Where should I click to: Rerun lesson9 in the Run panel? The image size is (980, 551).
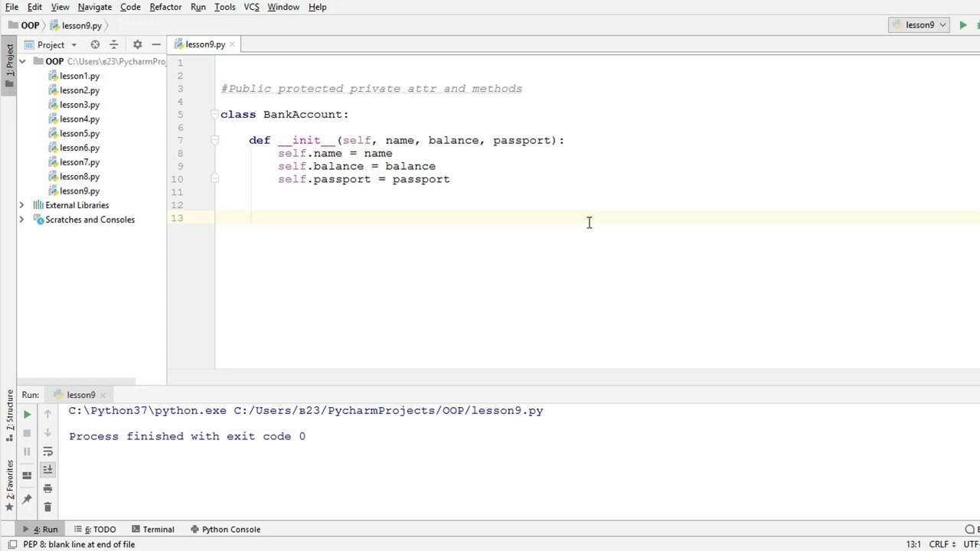(27, 414)
